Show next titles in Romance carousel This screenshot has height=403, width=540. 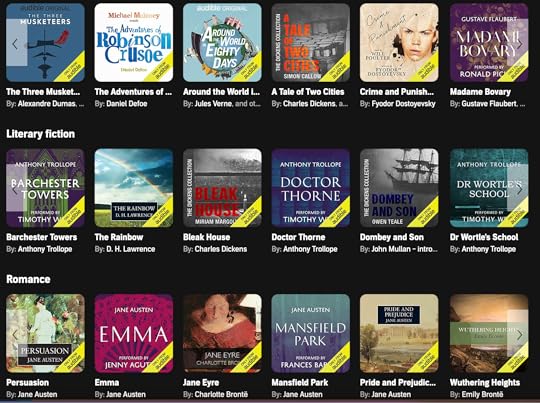pyautogui.click(x=519, y=334)
